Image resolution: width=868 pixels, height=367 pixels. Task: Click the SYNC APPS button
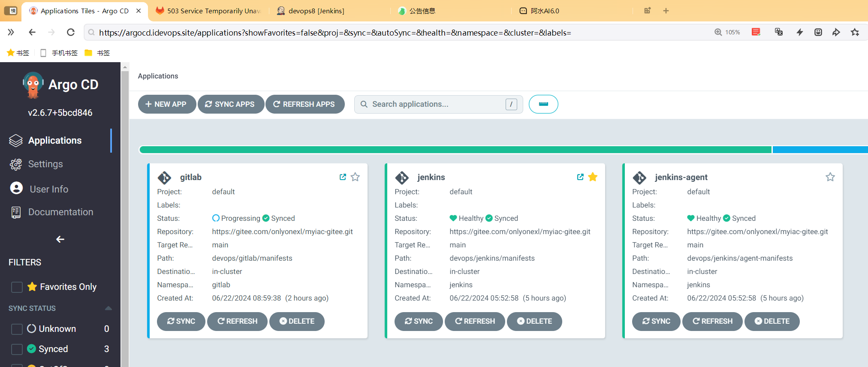231,104
